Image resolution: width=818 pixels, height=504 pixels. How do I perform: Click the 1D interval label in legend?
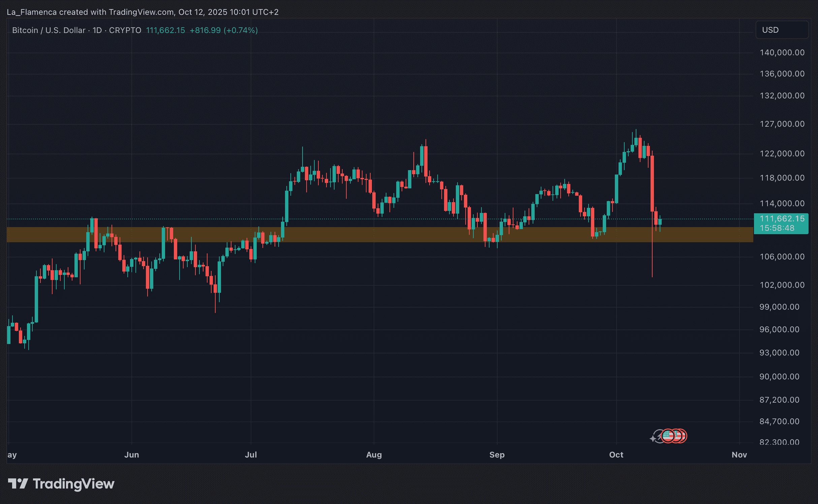97,30
